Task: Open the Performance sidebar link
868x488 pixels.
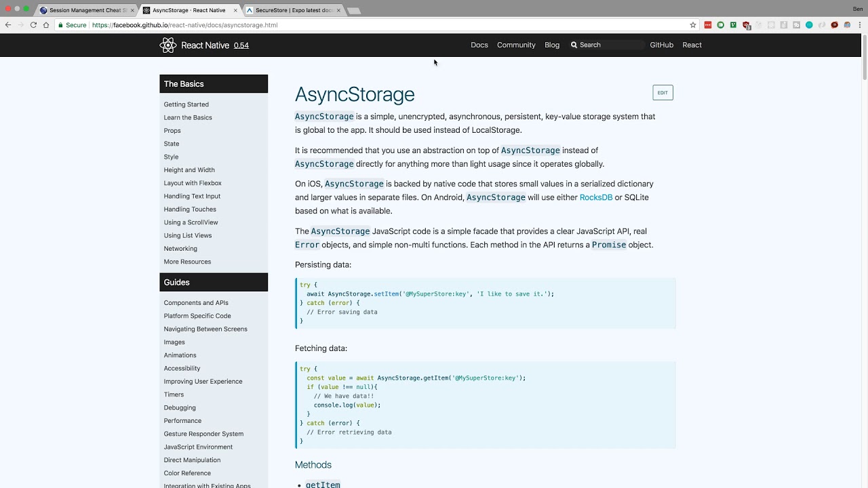Action: pyautogui.click(x=182, y=421)
